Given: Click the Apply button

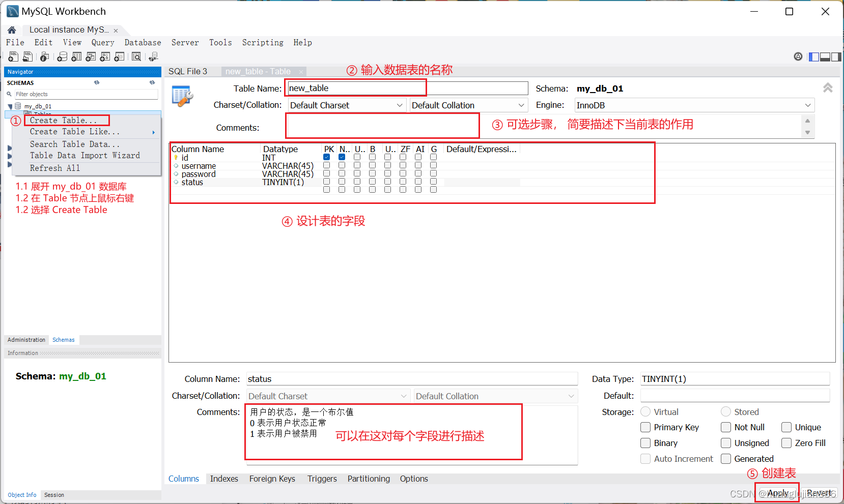Looking at the screenshot, I should click(777, 493).
